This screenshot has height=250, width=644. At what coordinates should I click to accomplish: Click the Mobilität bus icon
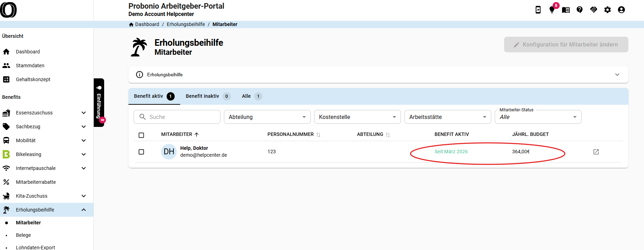pos(6,140)
